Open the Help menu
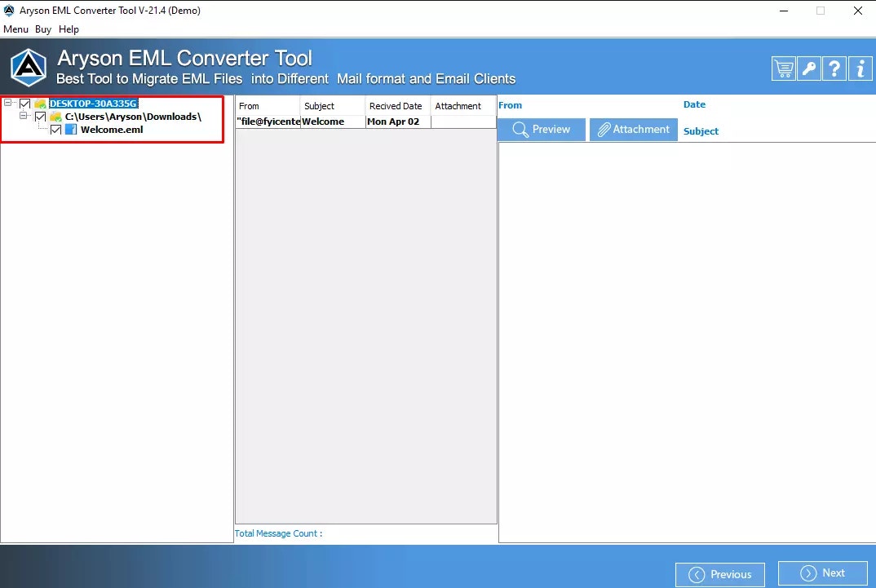Viewport: 876px width, 588px height. click(x=69, y=29)
